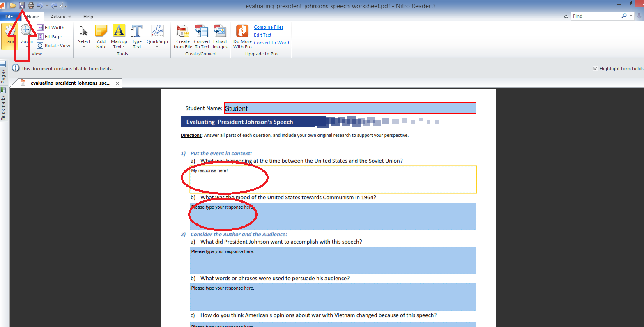Jump to the next search result arrow

639,16
